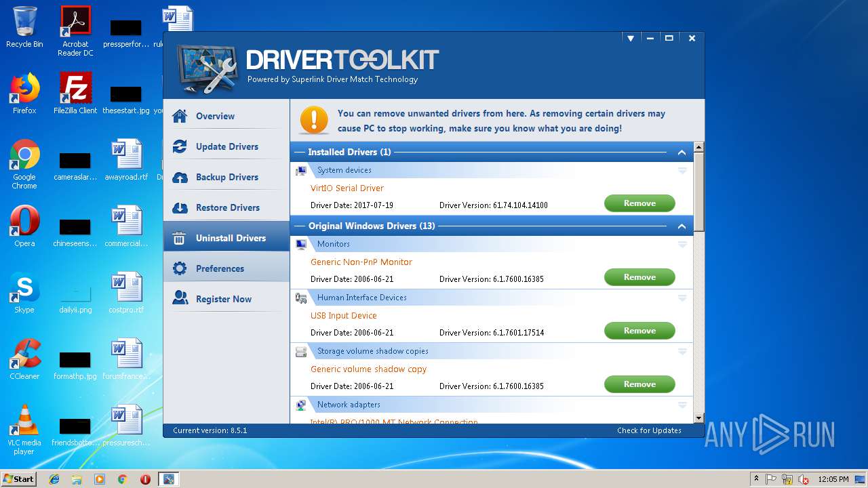868x488 pixels.
Task: Click the driver list scroll down arrow
Action: [699, 419]
